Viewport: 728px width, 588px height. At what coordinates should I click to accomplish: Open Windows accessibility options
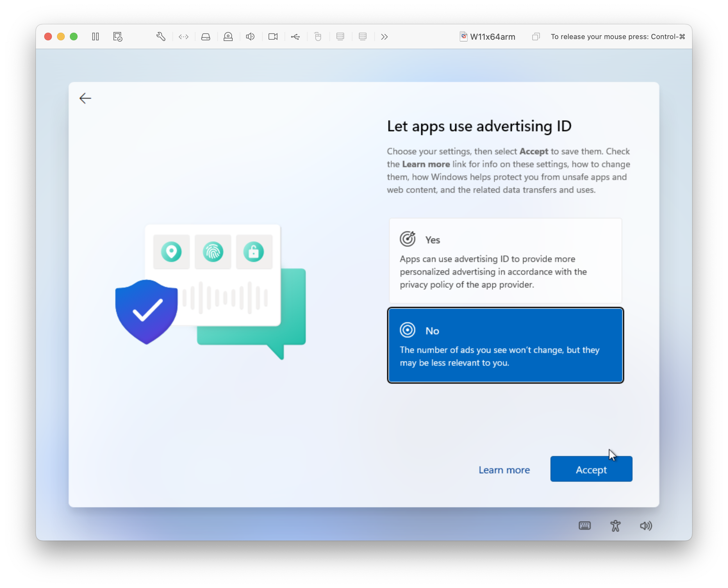pos(616,526)
